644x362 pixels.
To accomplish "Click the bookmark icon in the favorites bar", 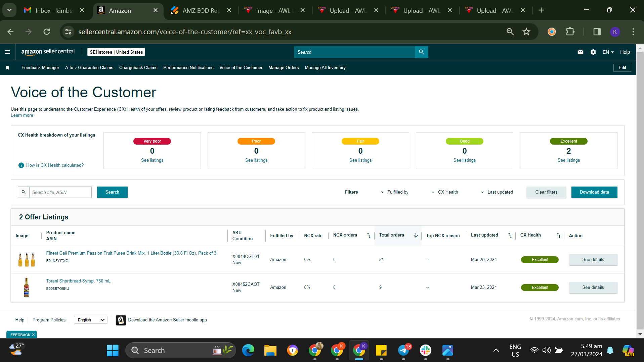I will [x=7, y=68].
